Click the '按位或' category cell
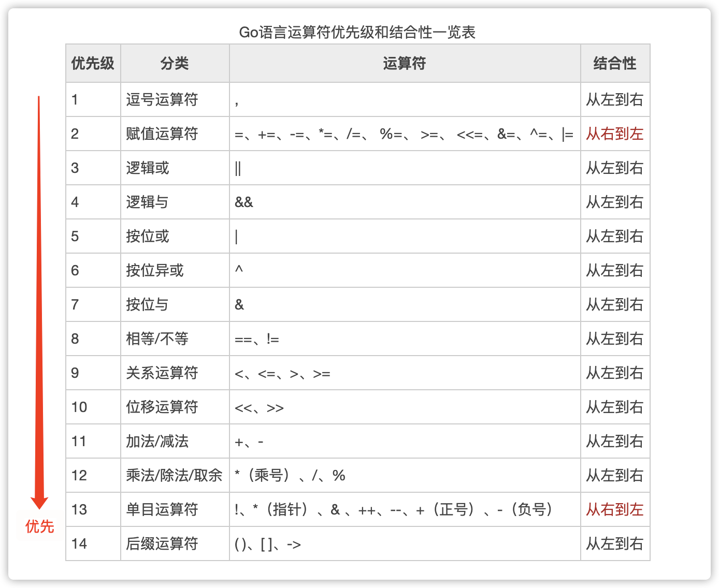719x588 pixels. (175, 236)
